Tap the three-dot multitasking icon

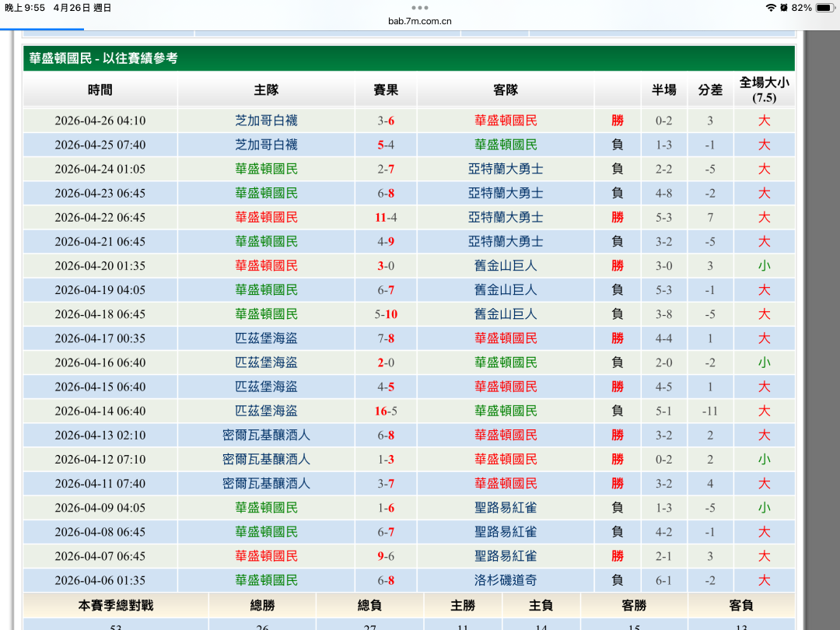pyautogui.click(x=420, y=8)
